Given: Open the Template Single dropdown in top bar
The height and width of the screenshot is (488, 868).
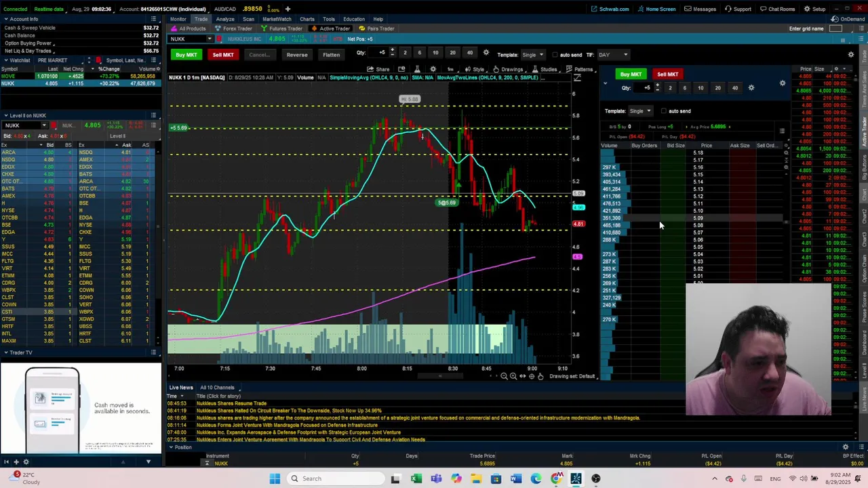Looking at the screenshot, I should (x=532, y=55).
